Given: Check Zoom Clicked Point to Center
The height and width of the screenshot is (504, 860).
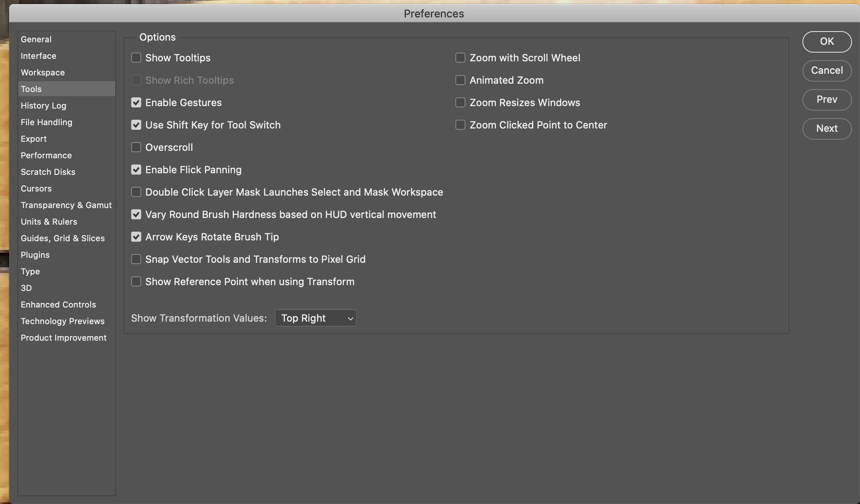Looking at the screenshot, I should coord(460,125).
